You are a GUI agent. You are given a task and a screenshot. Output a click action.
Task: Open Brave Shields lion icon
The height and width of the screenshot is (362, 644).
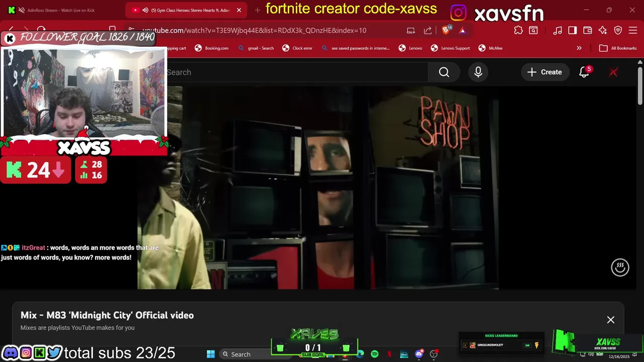pyautogui.click(x=446, y=30)
